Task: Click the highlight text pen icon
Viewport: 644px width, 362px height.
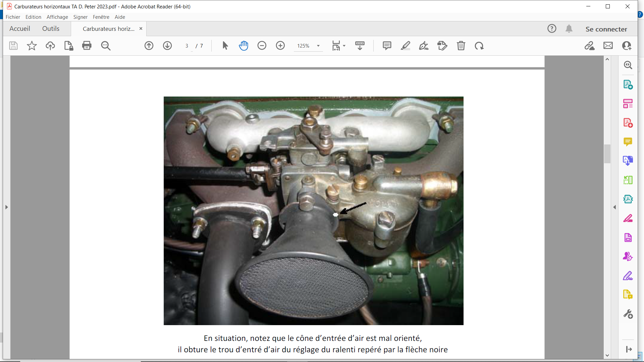Action: click(405, 46)
